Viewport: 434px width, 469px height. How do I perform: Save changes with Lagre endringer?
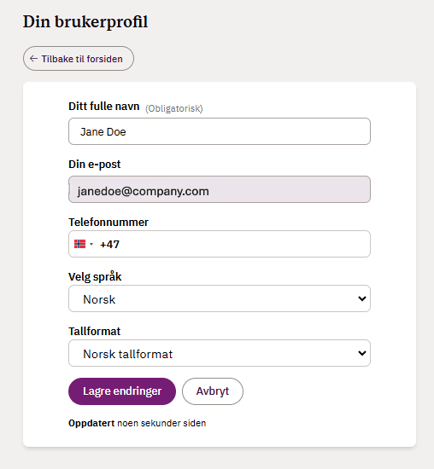[122, 391]
